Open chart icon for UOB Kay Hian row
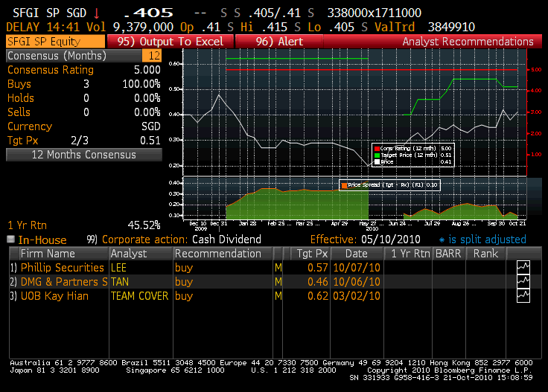This screenshot has width=548, height=392. [x=523, y=295]
